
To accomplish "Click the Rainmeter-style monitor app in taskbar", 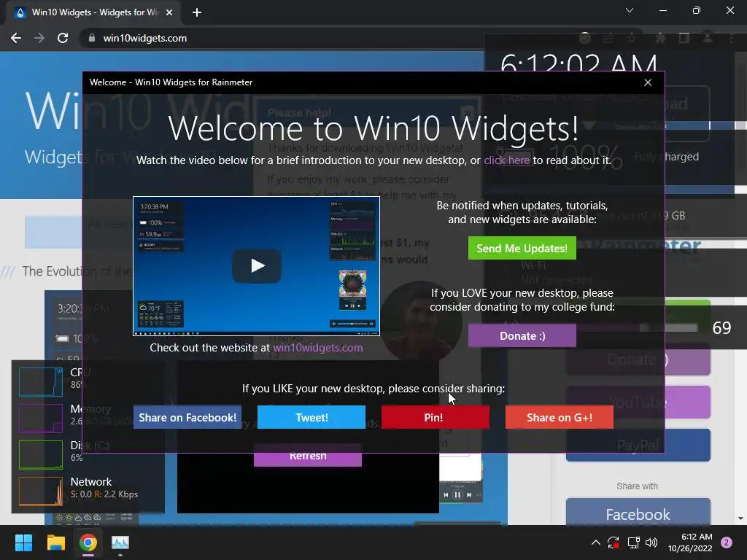I will point(120,542).
